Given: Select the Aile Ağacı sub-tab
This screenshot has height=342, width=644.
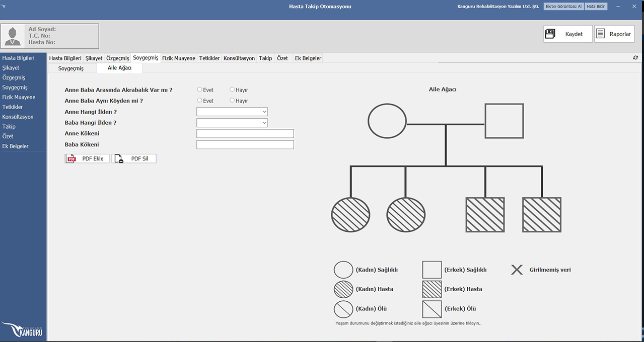Looking at the screenshot, I should [x=119, y=68].
